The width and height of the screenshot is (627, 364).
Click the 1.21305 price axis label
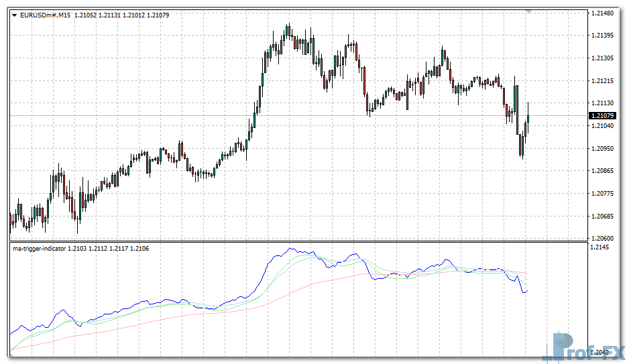pyautogui.click(x=604, y=58)
